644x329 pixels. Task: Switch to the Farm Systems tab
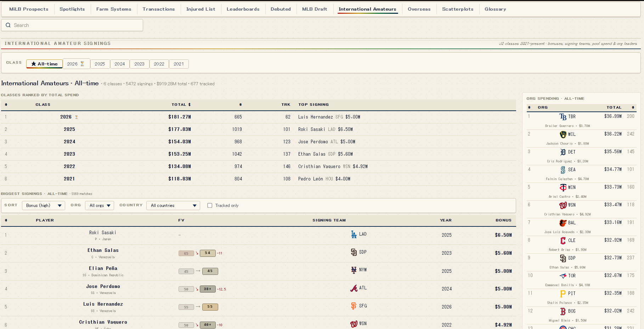114,9
